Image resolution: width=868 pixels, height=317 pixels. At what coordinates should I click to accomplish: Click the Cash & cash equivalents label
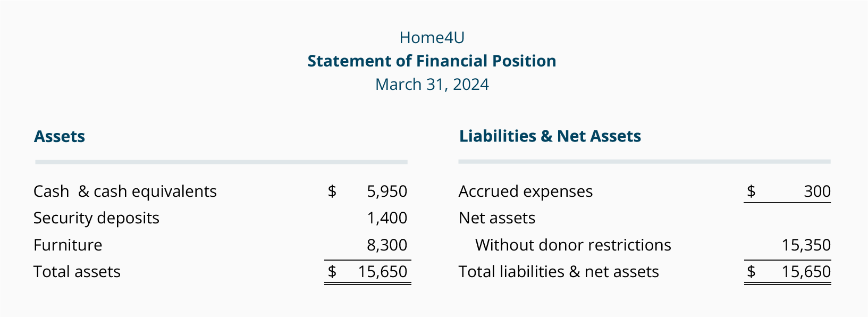[x=125, y=191]
